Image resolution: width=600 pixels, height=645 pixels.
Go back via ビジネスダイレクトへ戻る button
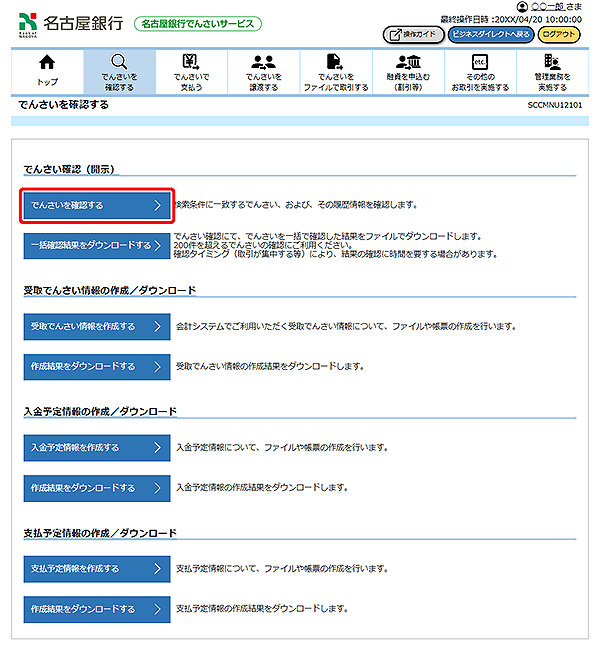pos(490,34)
